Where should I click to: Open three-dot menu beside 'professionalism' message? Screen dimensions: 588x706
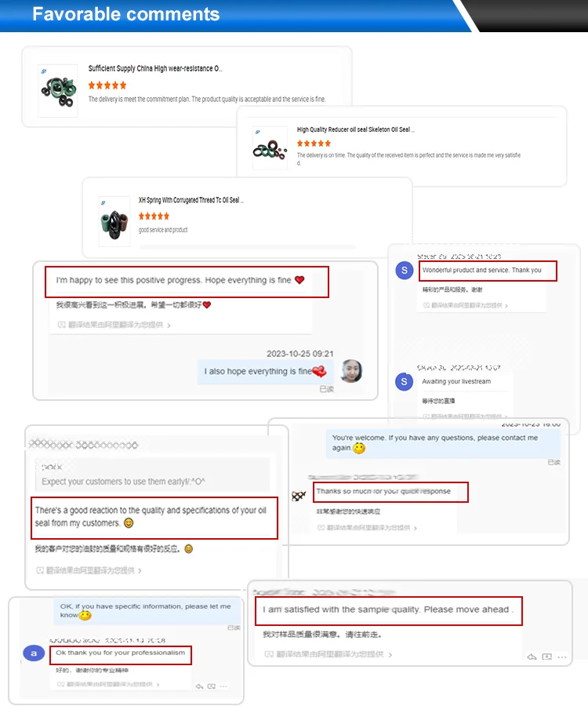pos(223,686)
